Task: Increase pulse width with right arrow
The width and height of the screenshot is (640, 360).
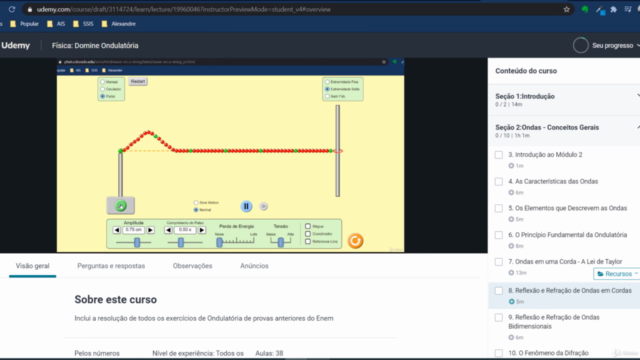Action: point(202,230)
